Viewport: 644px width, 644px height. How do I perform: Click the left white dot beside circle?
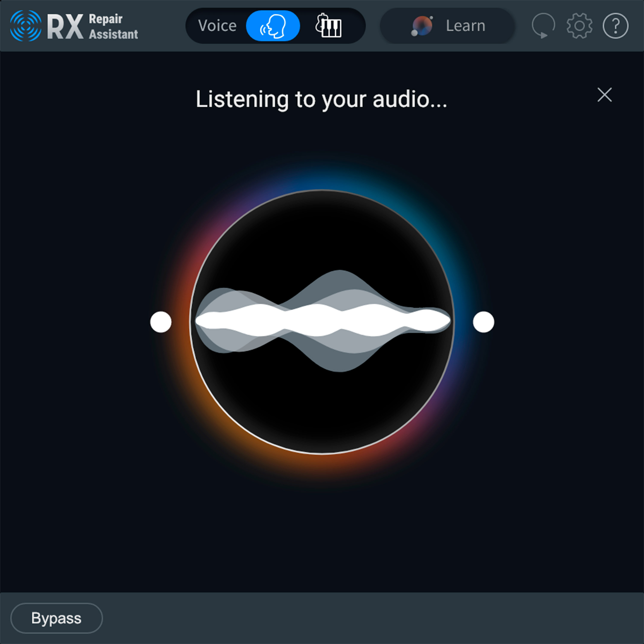tap(161, 322)
